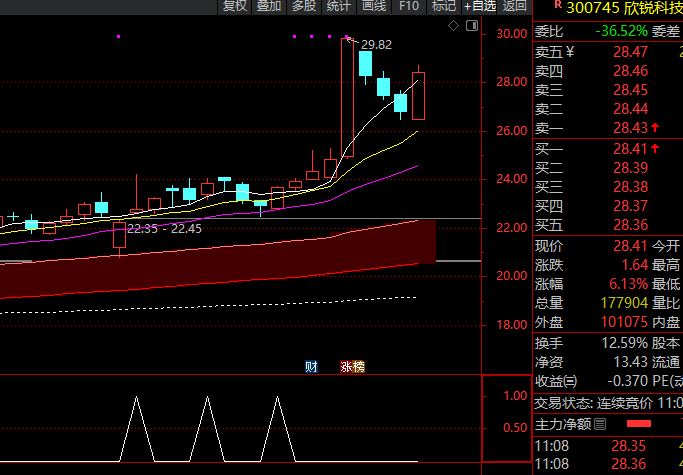The width and height of the screenshot is (683, 475).
Task: Click the 净资 value 13.43
Action: (630, 362)
